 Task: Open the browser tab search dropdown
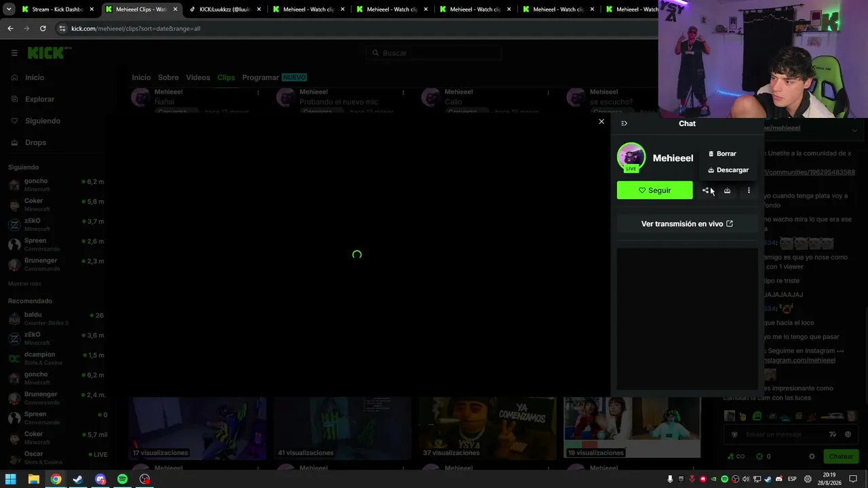pos(9,9)
